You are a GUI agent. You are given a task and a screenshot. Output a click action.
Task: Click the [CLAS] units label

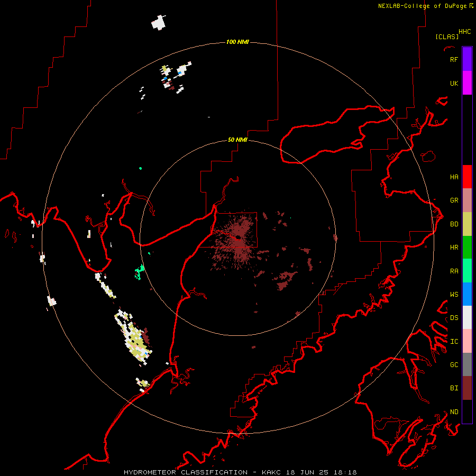coord(447,36)
